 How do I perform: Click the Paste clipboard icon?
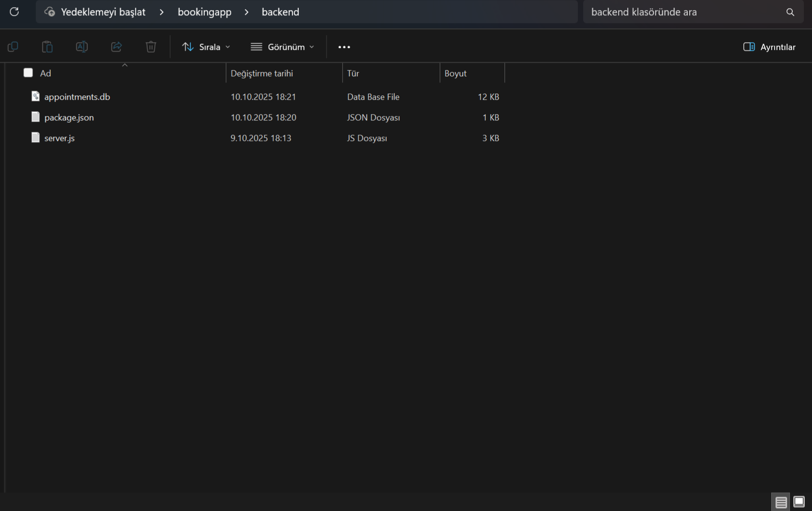[x=47, y=47]
